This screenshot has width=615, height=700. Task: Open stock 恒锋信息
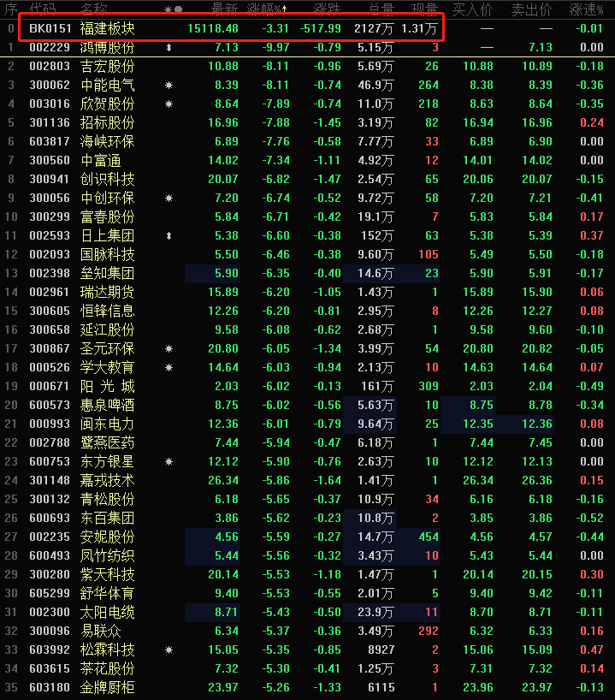coord(107,311)
